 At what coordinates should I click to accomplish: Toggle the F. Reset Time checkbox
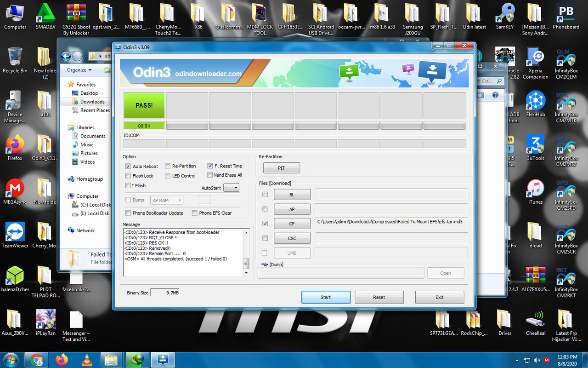click(210, 166)
